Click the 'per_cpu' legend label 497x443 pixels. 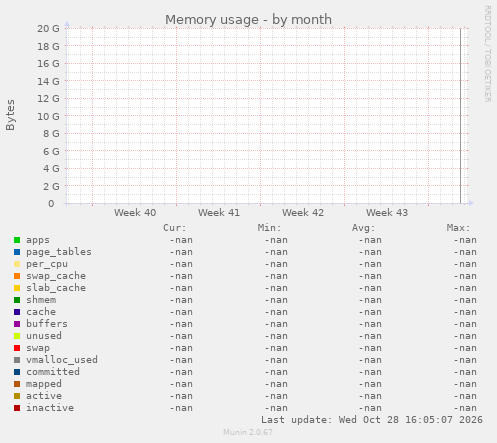47,264
